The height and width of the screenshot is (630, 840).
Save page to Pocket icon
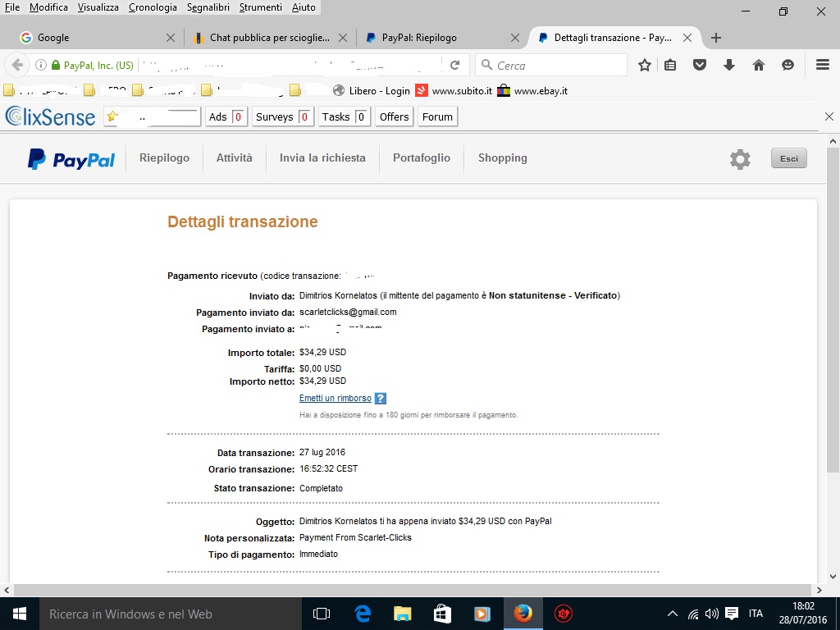(x=700, y=66)
